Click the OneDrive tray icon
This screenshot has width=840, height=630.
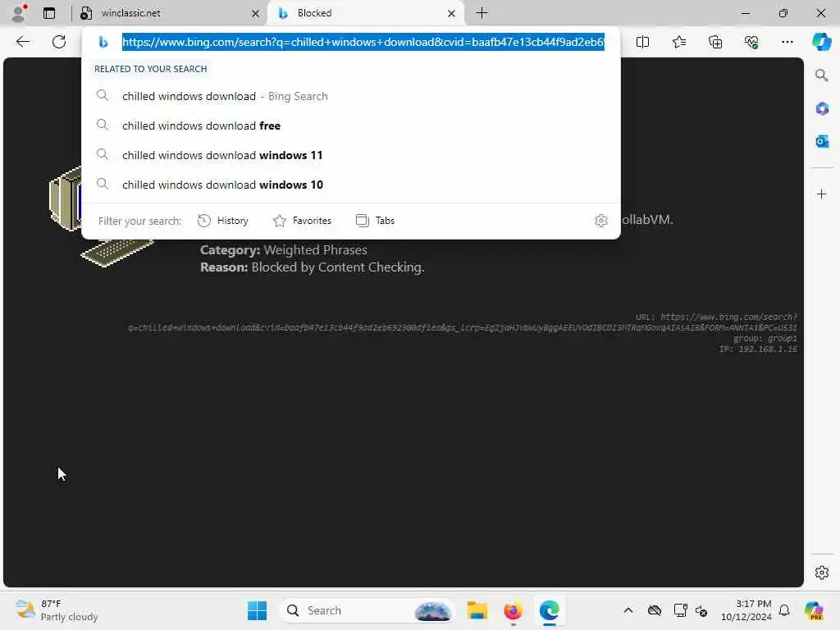coord(654,610)
